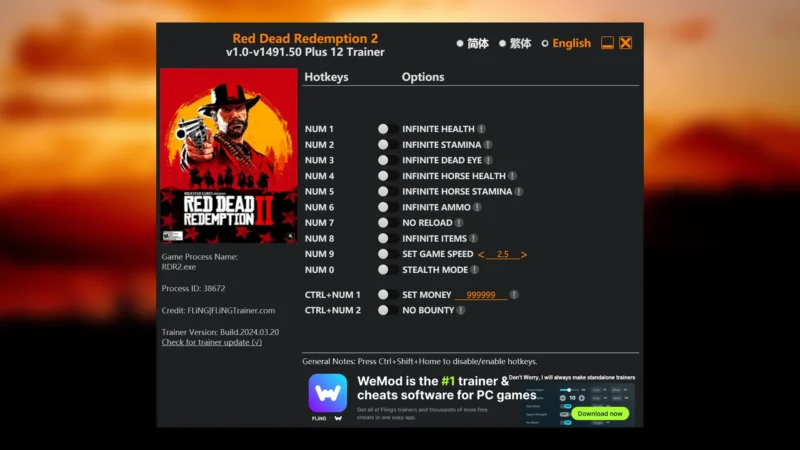The height and width of the screenshot is (450, 800).
Task: Enable Infinite Horse Health switch
Action: [387, 176]
